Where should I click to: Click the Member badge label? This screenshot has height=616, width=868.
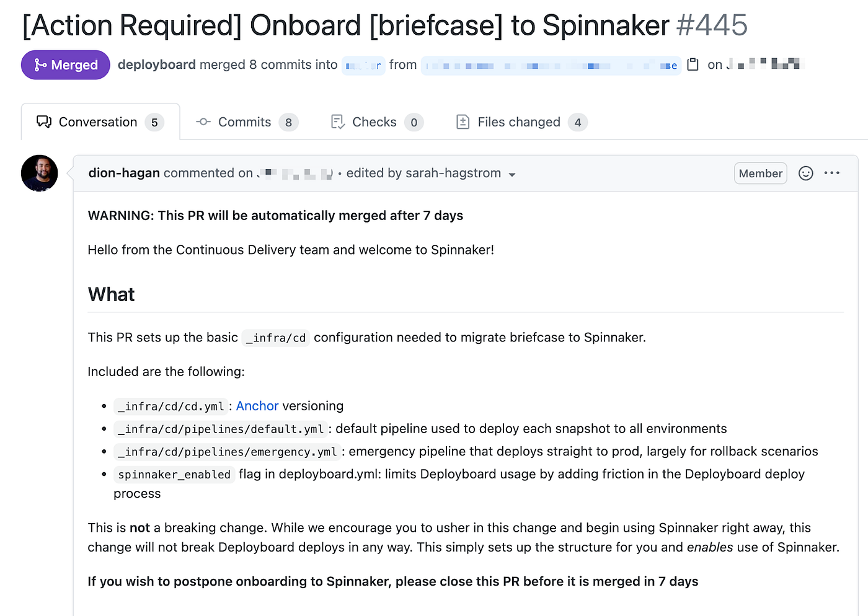tap(761, 174)
